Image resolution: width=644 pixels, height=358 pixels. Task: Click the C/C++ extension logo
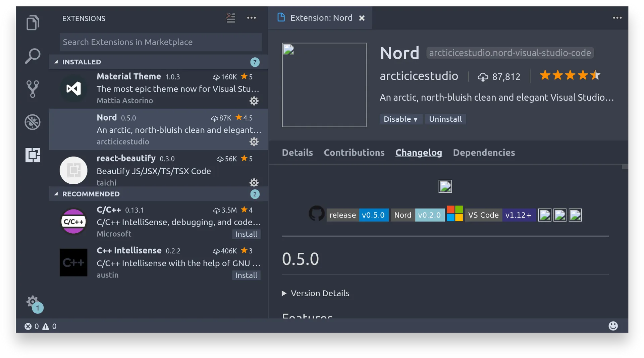73,221
